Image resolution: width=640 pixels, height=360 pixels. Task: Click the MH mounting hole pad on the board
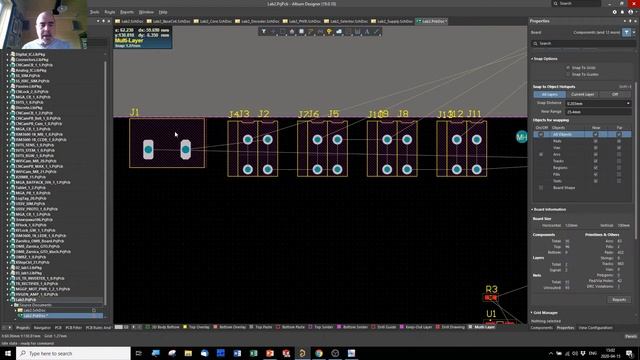522,137
